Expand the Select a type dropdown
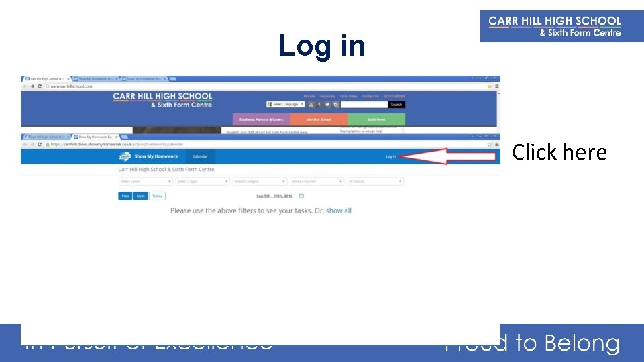Image resolution: width=644 pixels, height=362 pixels. 203,182
